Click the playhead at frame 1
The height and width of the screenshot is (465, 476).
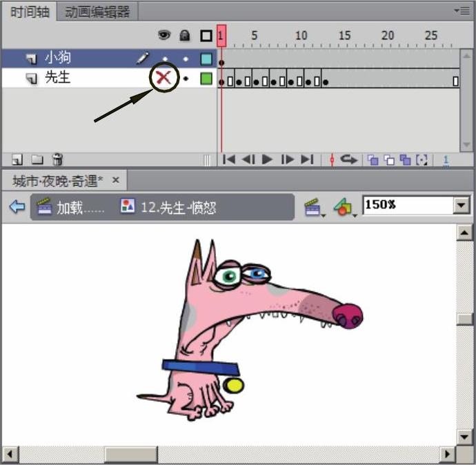(221, 36)
